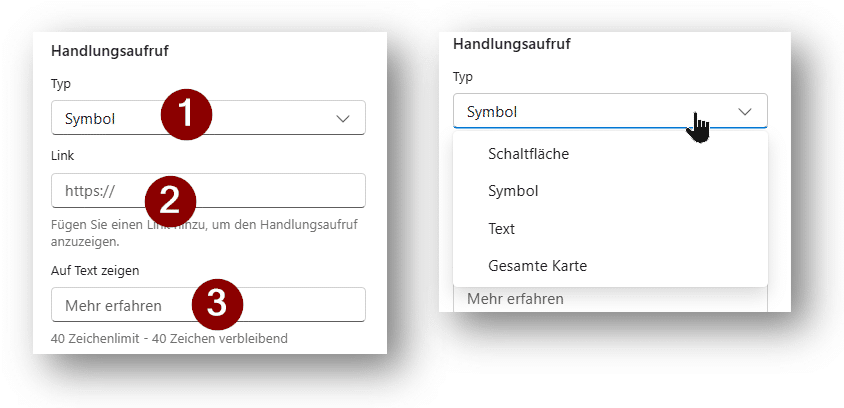Select the Schaltfläche option
Screen dimensions: 844x408
coord(528,153)
